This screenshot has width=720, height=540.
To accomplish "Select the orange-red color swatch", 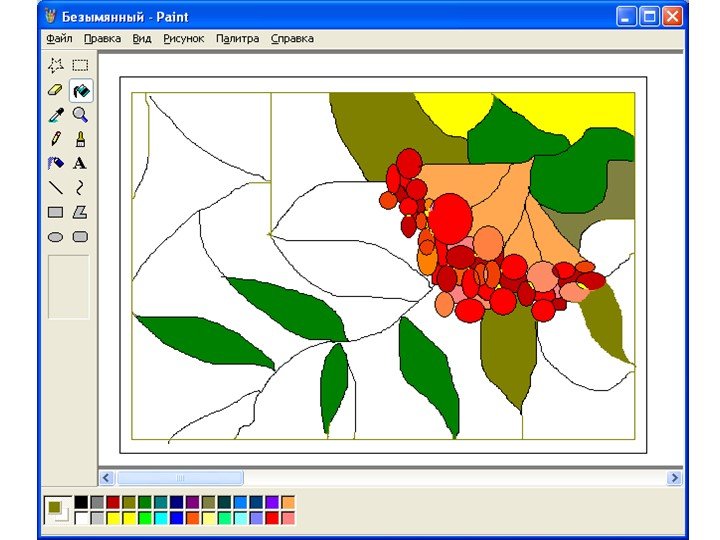I will click(192, 518).
